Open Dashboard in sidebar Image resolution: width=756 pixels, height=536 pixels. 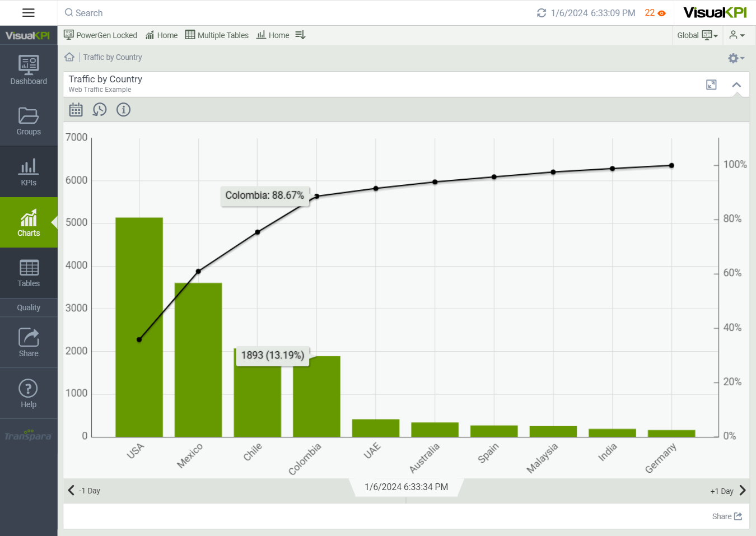click(x=29, y=70)
